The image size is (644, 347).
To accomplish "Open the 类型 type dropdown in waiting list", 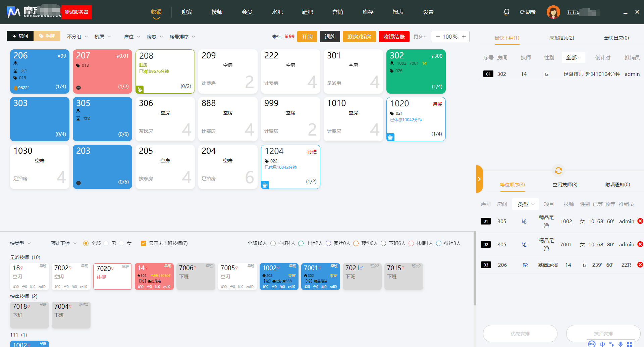I will (526, 204).
